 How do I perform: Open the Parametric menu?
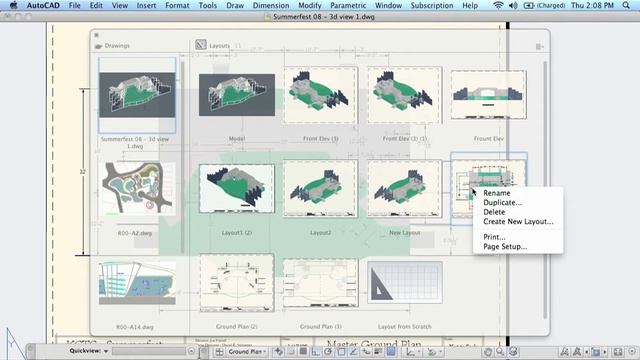click(348, 5)
